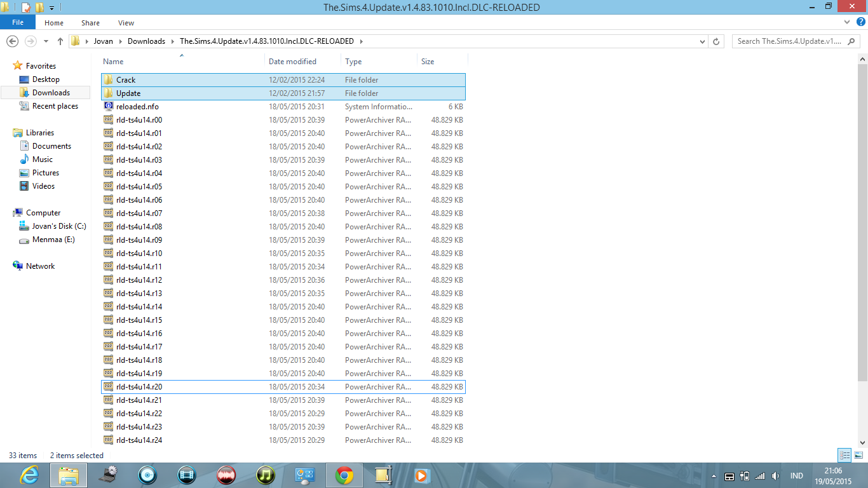Viewport: 868px width, 488px height.
Task: Click Downloads in the address breadcrumb
Action: 146,41
